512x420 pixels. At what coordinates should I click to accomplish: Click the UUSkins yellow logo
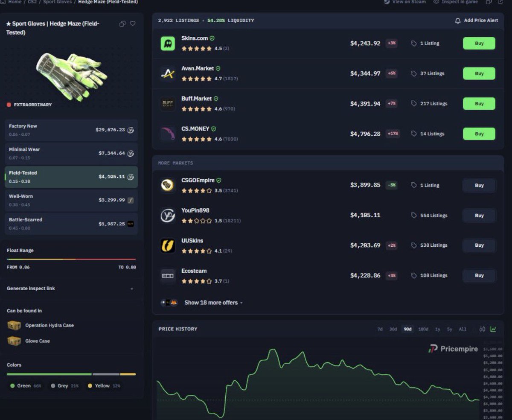tap(168, 245)
